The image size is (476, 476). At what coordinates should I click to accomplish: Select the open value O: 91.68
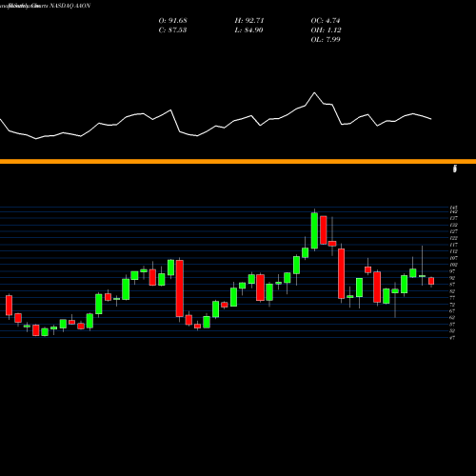coord(173,21)
